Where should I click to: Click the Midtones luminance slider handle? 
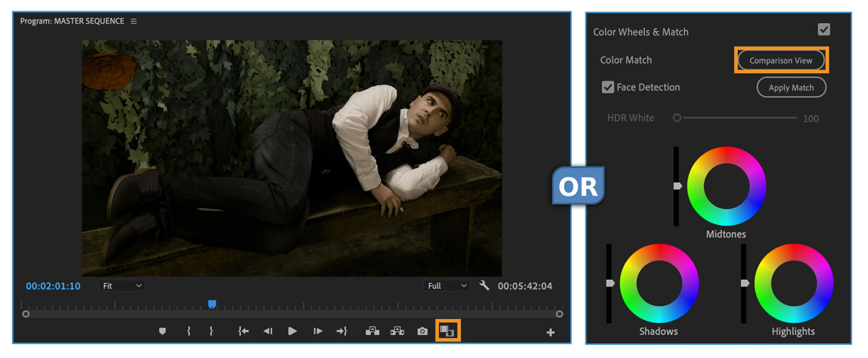(677, 186)
